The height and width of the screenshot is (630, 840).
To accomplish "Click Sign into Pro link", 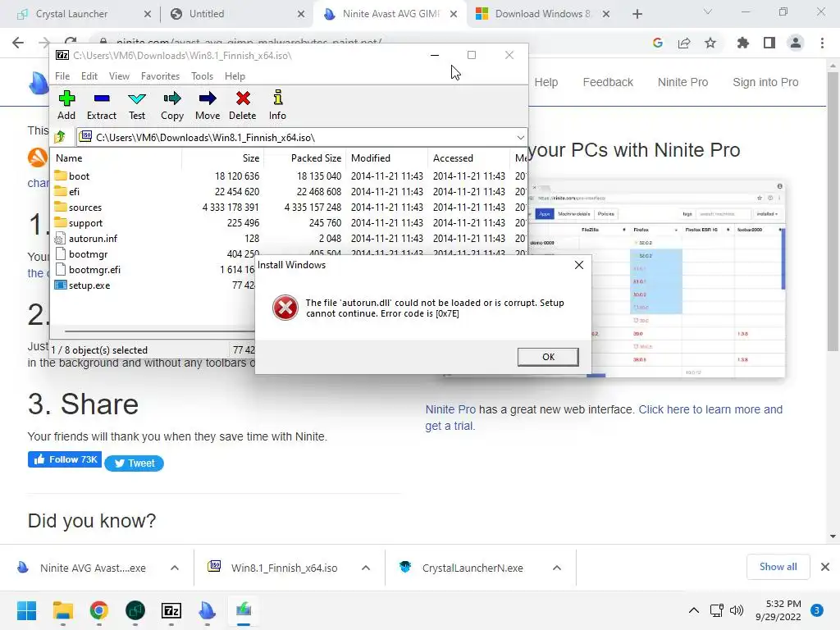I will (x=765, y=82).
